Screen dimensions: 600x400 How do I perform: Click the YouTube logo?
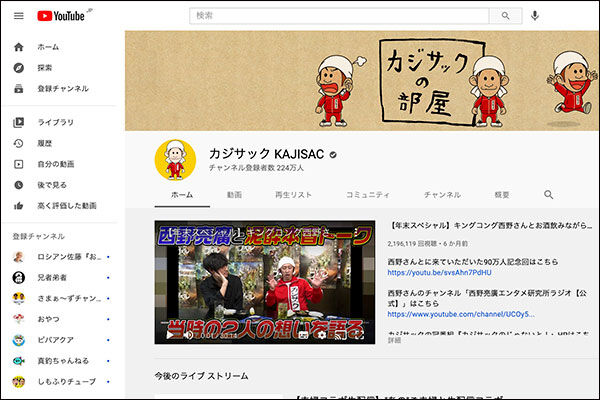[x=61, y=16]
